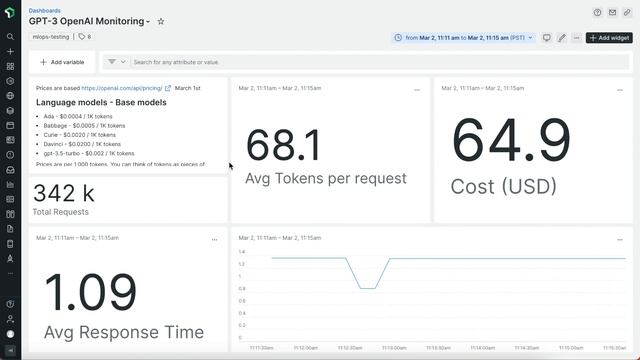This screenshot has height=360, width=640.
Task: Click the New Relic logo in sidebar
Action: pyautogui.click(x=10, y=12)
